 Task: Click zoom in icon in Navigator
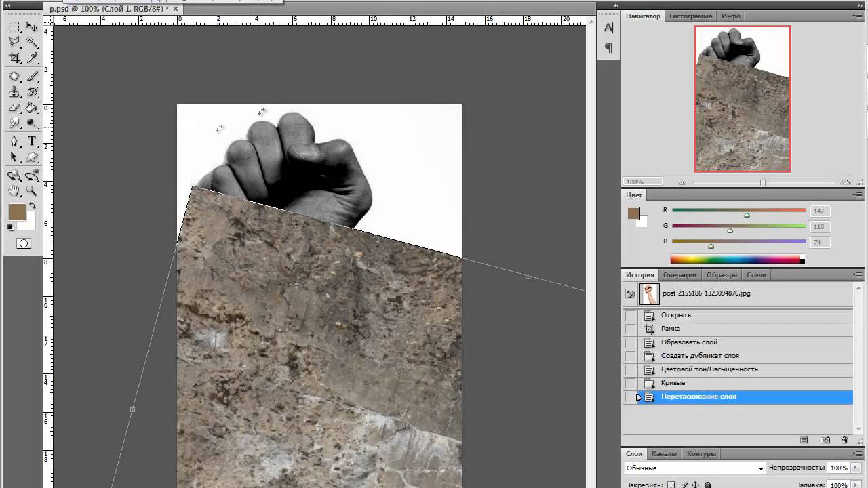click(845, 182)
